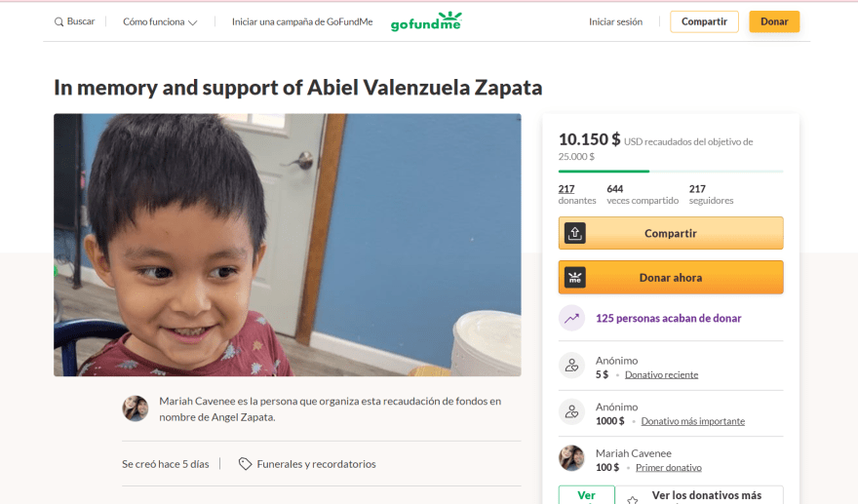Open the GoFundMe logo homepage link

click(426, 21)
